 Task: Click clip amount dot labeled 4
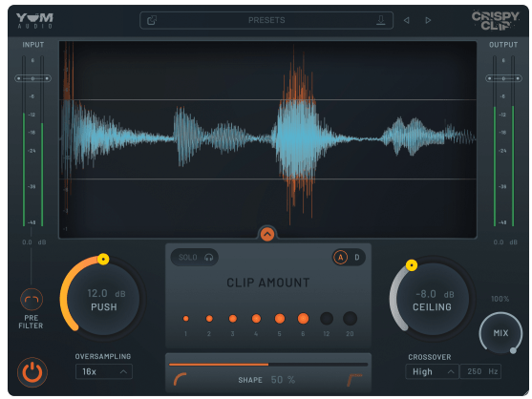[256, 319]
